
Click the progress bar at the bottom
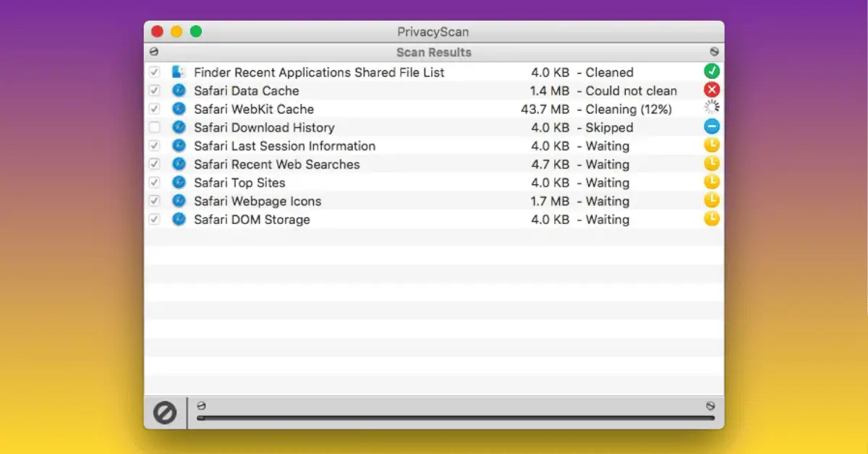pos(456,417)
